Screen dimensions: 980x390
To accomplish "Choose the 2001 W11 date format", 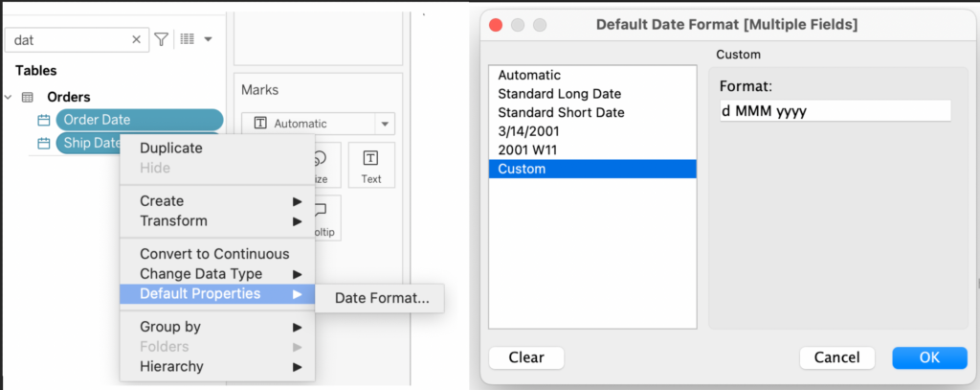I will coord(529,150).
